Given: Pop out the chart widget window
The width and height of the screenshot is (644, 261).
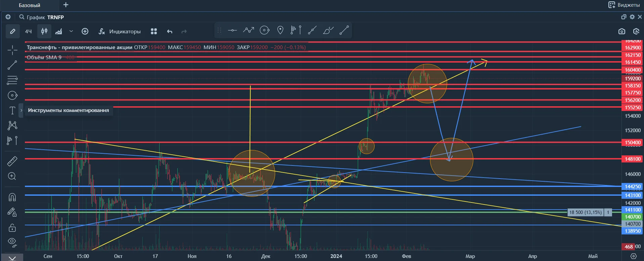Looking at the screenshot, I should pyautogui.click(x=624, y=17).
